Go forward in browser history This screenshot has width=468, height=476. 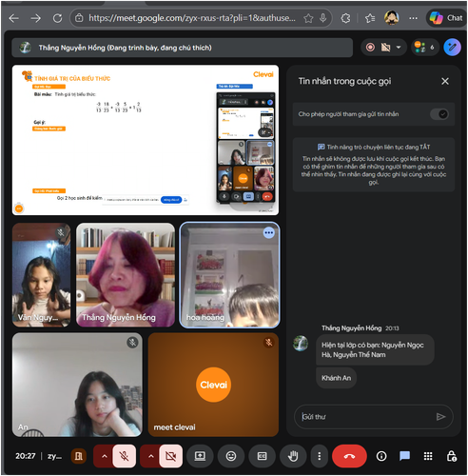coord(35,18)
